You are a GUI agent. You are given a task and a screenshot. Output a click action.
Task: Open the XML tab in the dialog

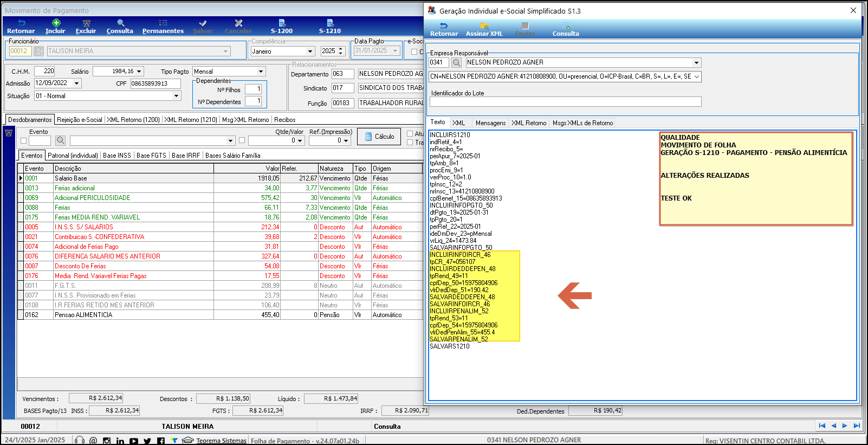pos(459,123)
